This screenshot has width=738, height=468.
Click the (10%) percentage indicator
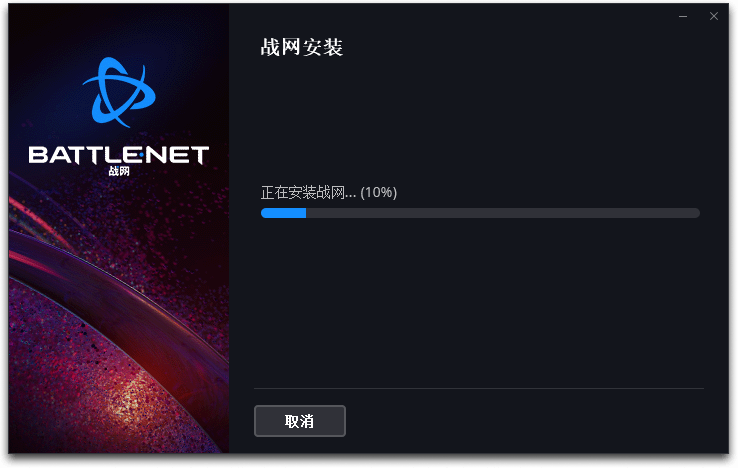378,193
